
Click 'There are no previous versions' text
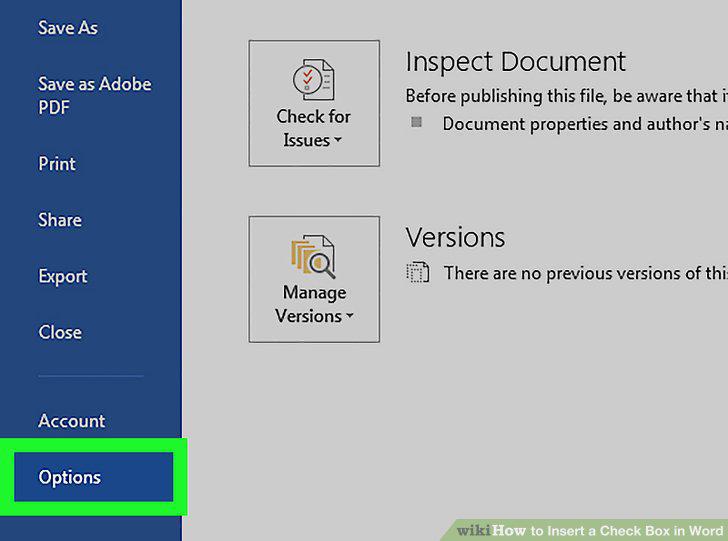[585, 273]
